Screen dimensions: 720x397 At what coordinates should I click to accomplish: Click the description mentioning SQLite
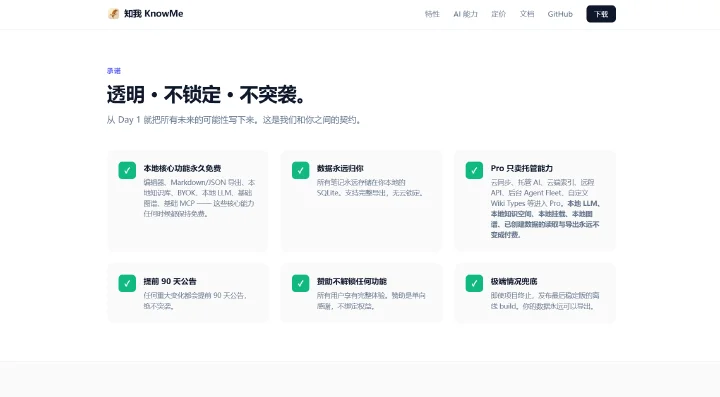click(x=370, y=188)
